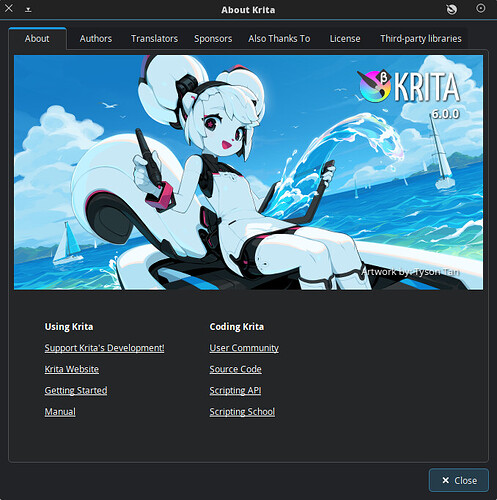The height and width of the screenshot is (500, 497).
Task: Open the Source Code link
Action: (235, 369)
